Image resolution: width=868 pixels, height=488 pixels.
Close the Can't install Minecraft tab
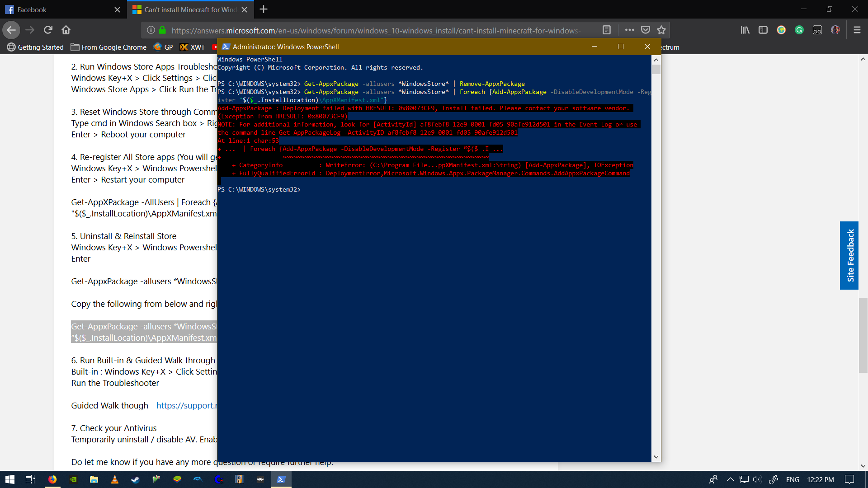(244, 9)
